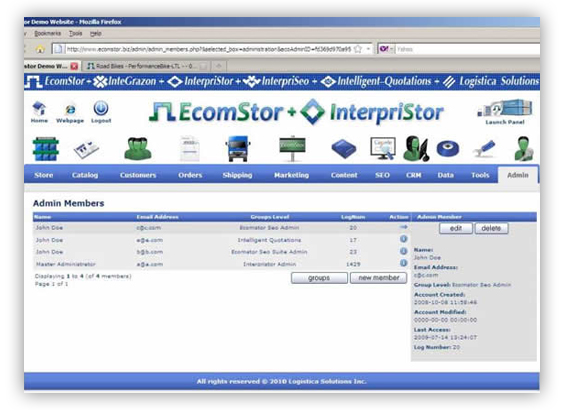Click the Orders document icon
The height and width of the screenshot is (410, 564).
click(190, 149)
